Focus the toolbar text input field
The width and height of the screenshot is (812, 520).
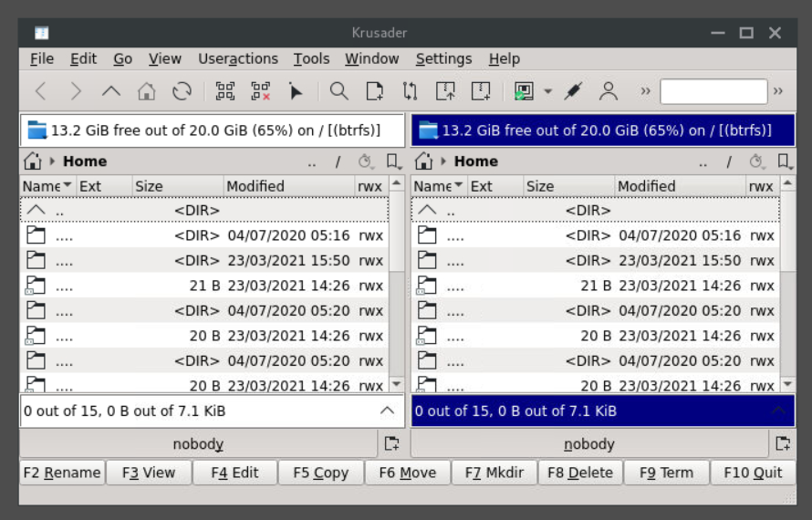[713, 91]
